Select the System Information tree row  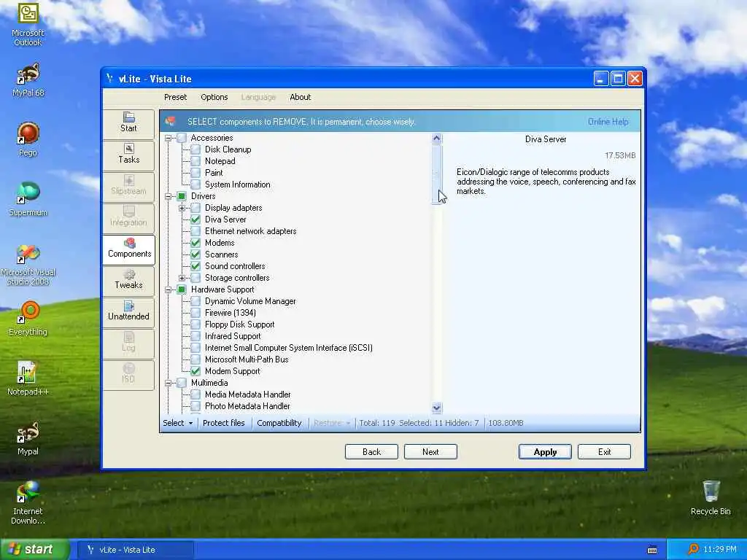pyautogui.click(x=237, y=184)
